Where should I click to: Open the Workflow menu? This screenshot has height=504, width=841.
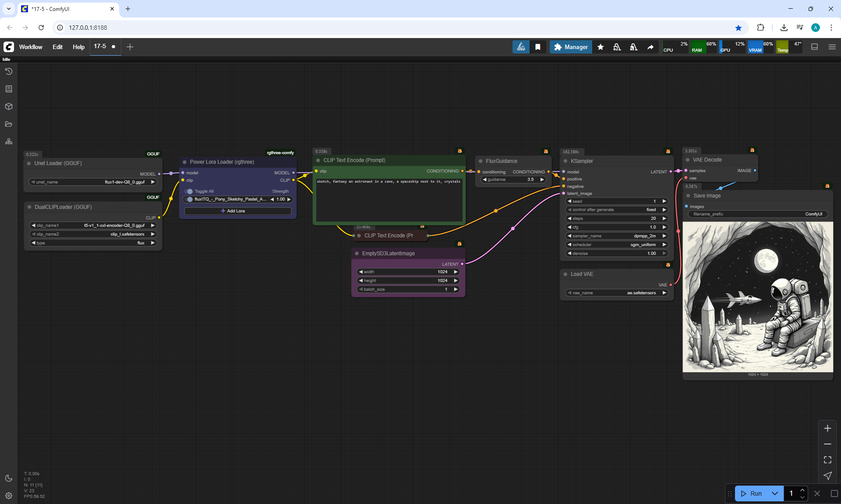(31, 47)
